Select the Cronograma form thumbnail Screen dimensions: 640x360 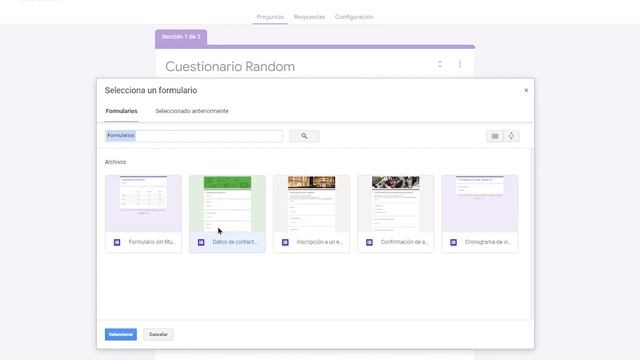click(x=480, y=204)
